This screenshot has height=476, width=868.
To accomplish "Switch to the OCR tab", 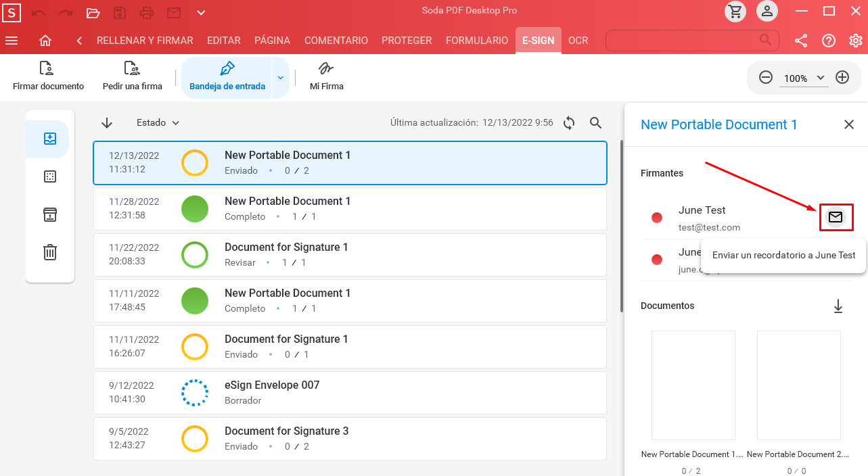I will (578, 41).
